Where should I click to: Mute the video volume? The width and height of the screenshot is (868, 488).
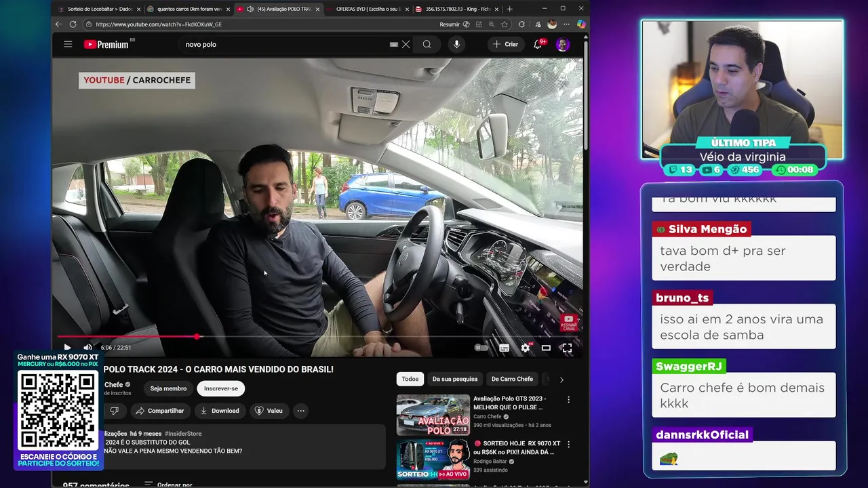tap(87, 348)
